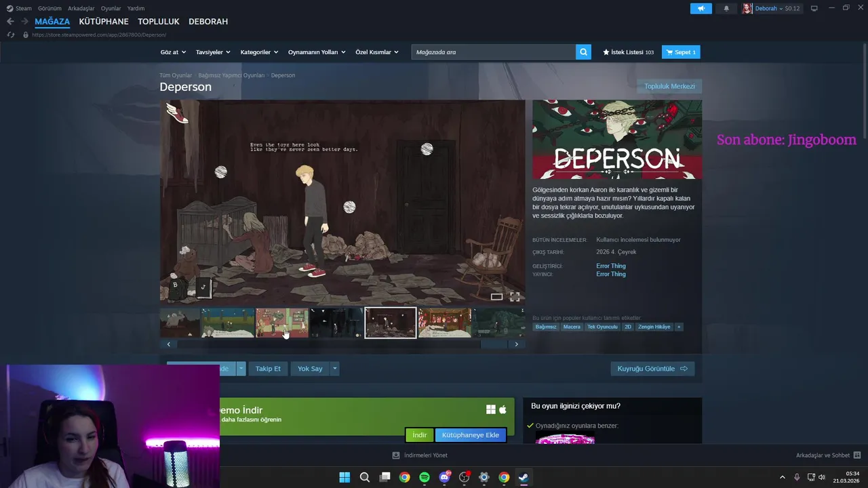Open the screenshot in fullscreen
This screenshot has height=488, width=868.
pos(515,296)
